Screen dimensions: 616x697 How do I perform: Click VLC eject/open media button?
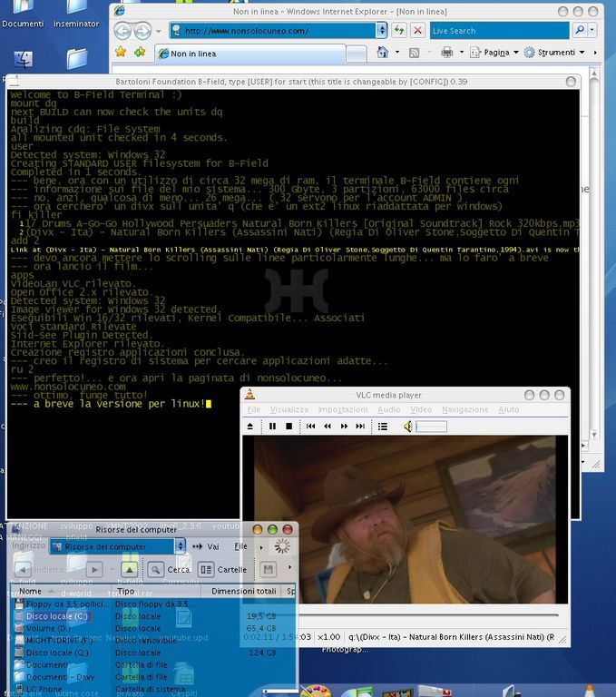[251, 426]
